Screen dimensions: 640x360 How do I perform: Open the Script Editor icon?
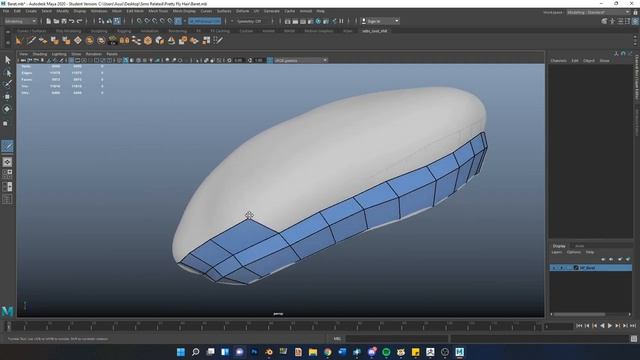[x=633, y=338]
